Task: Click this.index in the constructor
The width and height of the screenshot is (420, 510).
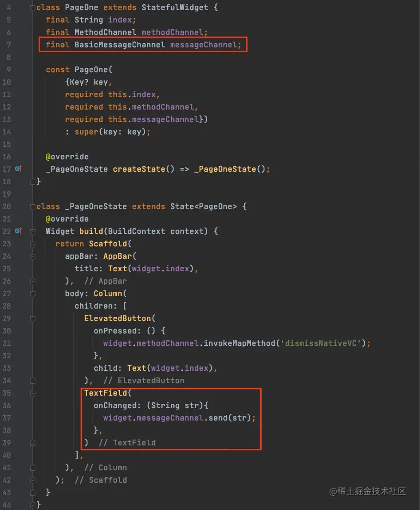Action: [132, 94]
